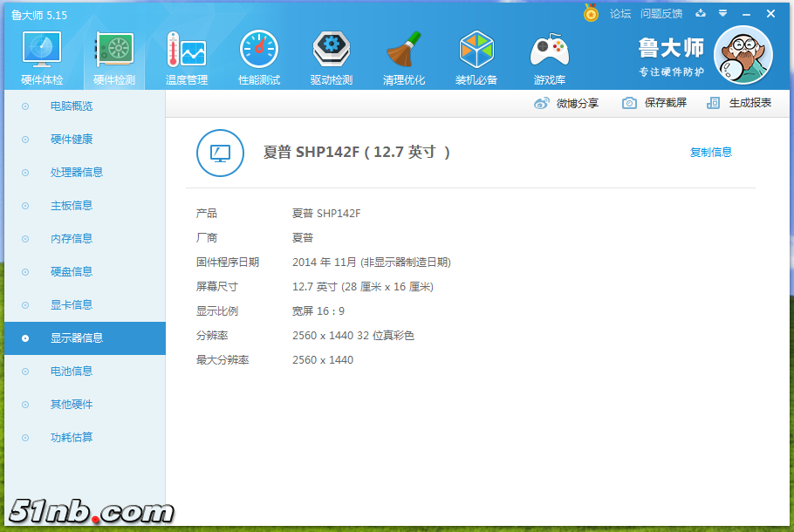Click 微博分享 share button
The image size is (794, 532).
click(x=566, y=103)
